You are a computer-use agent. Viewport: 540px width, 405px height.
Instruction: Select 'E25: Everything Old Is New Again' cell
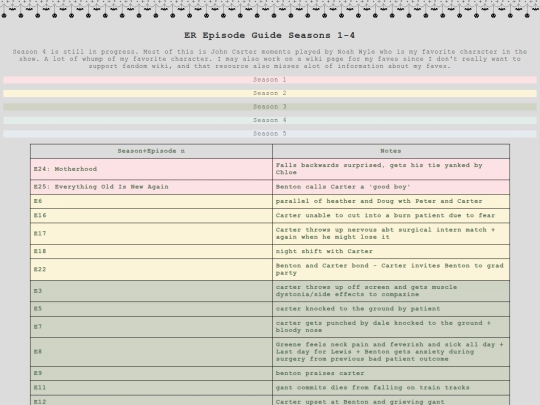[x=151, y=187]
